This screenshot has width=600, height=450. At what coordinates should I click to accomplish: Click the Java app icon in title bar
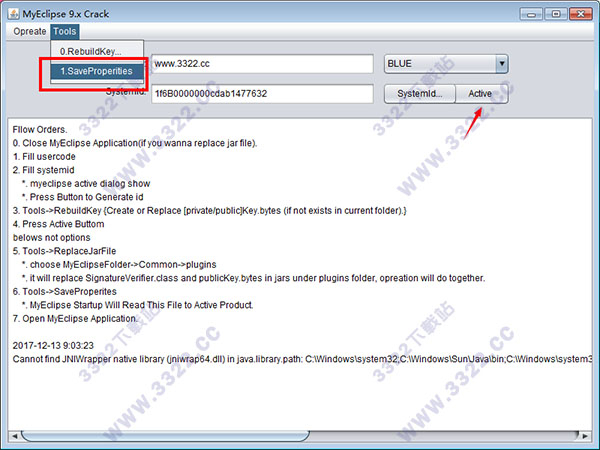pyautogui.click(x=13, y=14)
